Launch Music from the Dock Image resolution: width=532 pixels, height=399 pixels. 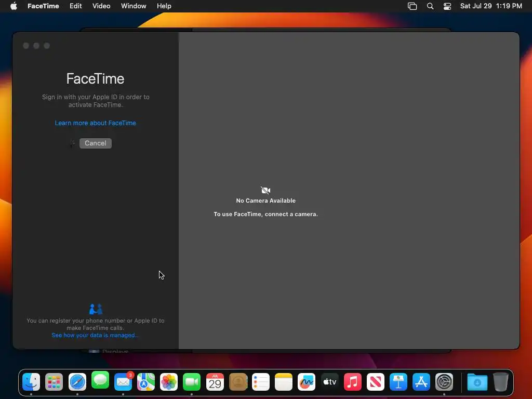[353, 382]
